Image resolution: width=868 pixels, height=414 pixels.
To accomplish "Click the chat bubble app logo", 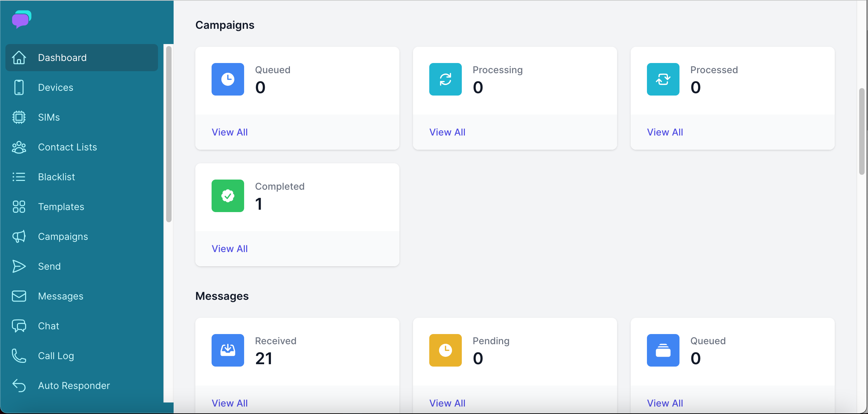I will (20, 19).
